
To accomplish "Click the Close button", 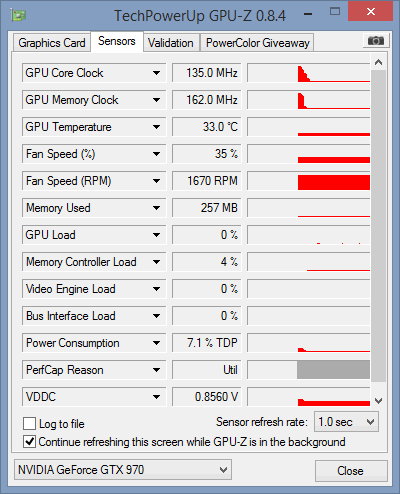I will tap(351, 471).
